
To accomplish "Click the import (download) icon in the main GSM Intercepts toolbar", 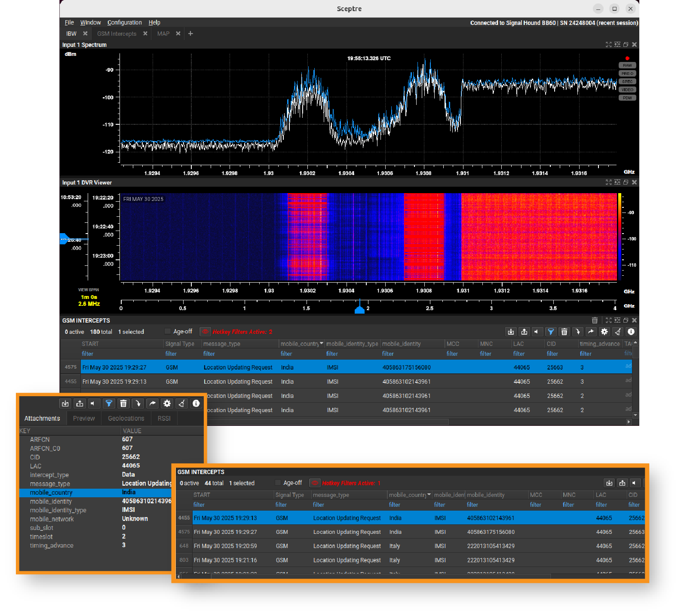I will 510,332.
